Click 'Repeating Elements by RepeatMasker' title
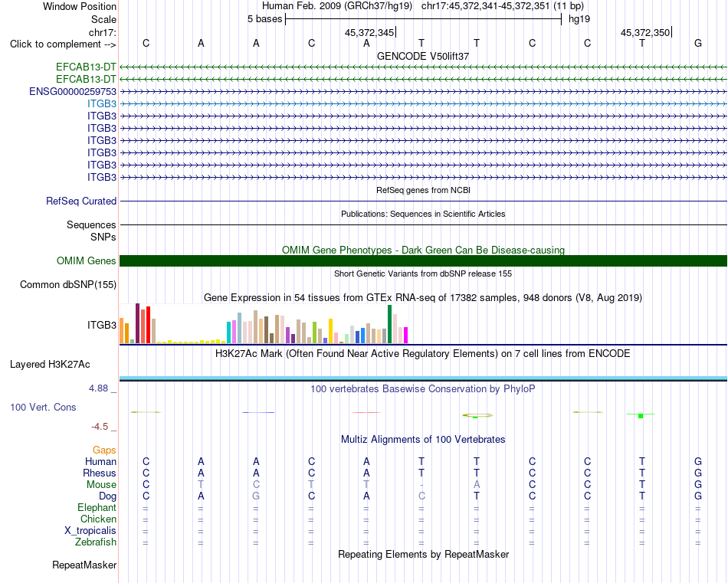 pos(423,554)
